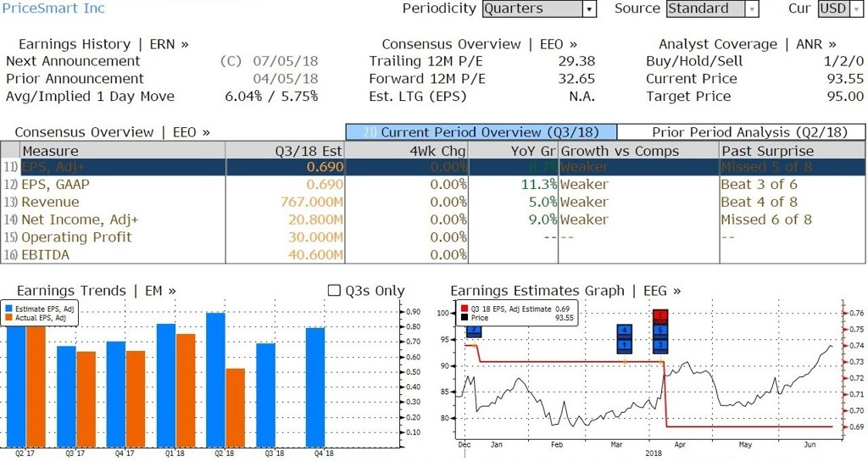Image resolution: width=868 pixels, height=462 pixels.
Task: Click the EPS GAAP YoY growth 11.3%
Action: [539, 185]
